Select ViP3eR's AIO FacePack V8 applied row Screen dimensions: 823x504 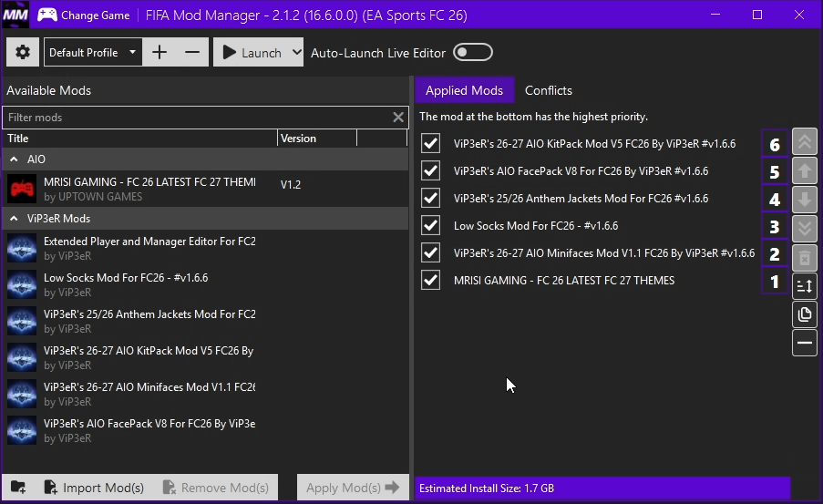coord(581,171)
